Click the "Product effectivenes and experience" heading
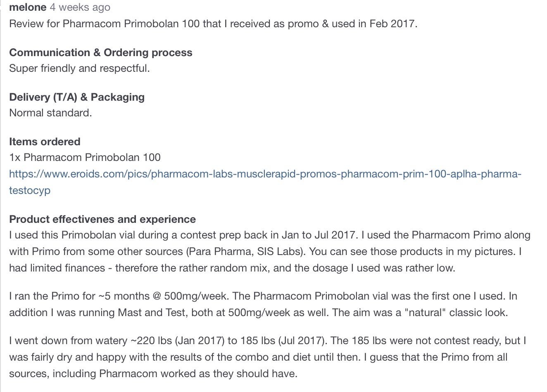 click(102, 219)
